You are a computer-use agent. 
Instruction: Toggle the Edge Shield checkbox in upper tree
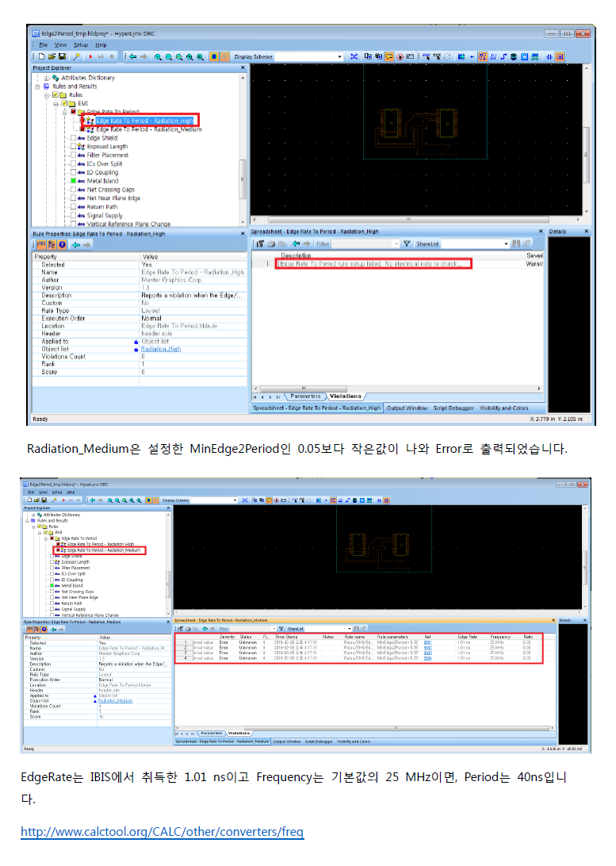73,138
